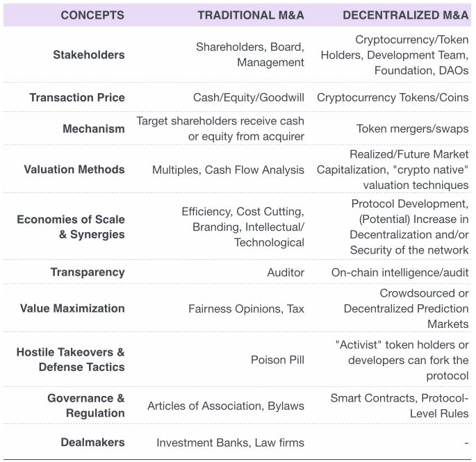Click Hostile Takeovers & Defense Tactics label

(x=71, y=360)
